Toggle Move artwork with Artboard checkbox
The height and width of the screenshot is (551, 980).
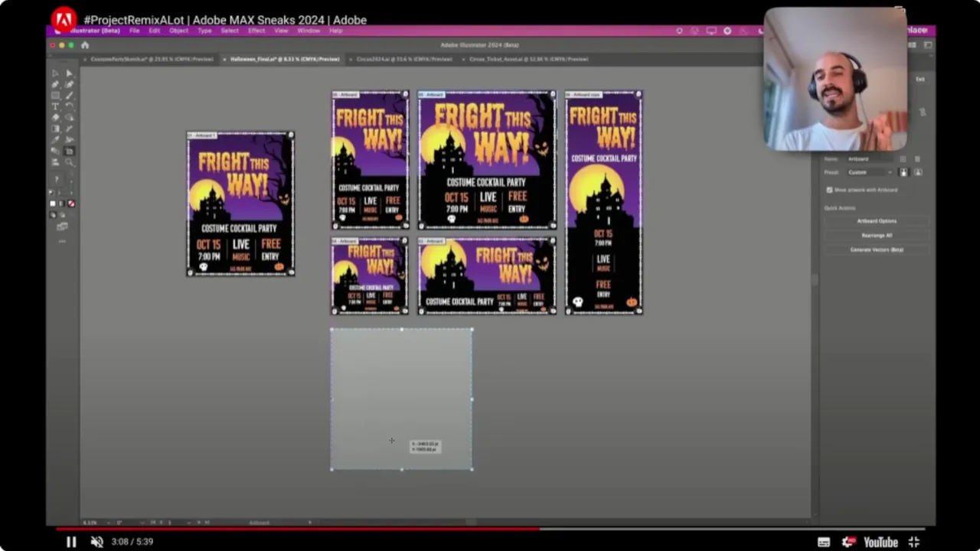click(x=829, y=190)
